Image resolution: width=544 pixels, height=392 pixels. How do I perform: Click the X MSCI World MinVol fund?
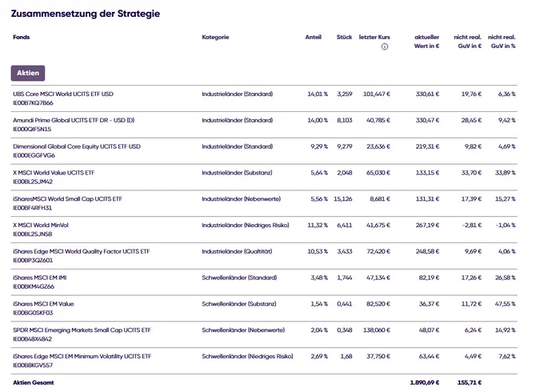41,225
